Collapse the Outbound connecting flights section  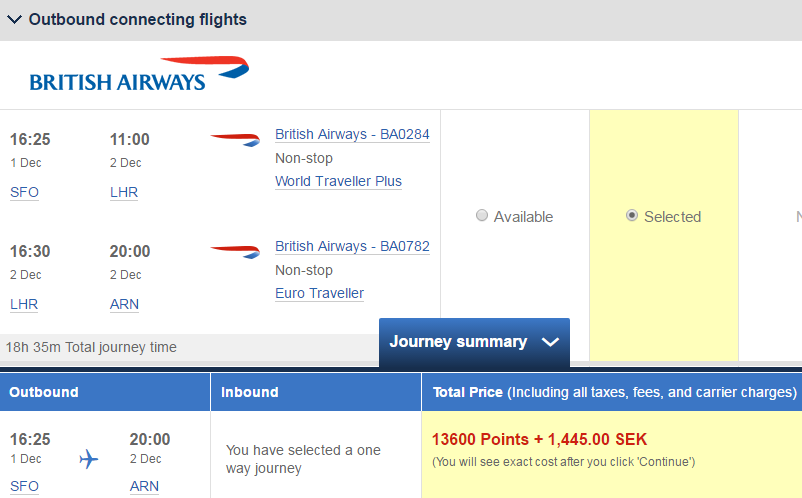(15, 19)
